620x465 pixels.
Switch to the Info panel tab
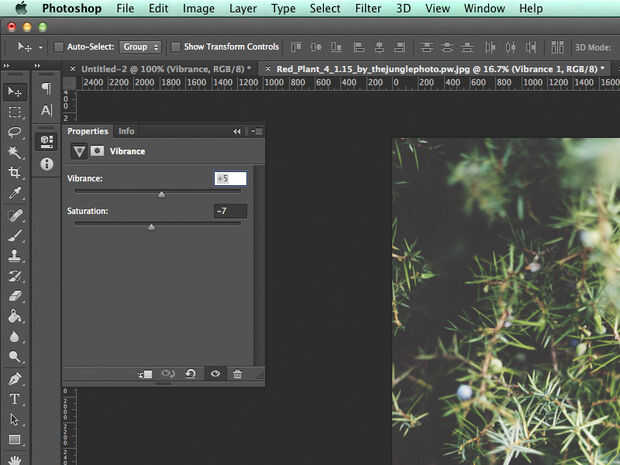[126, 131]
